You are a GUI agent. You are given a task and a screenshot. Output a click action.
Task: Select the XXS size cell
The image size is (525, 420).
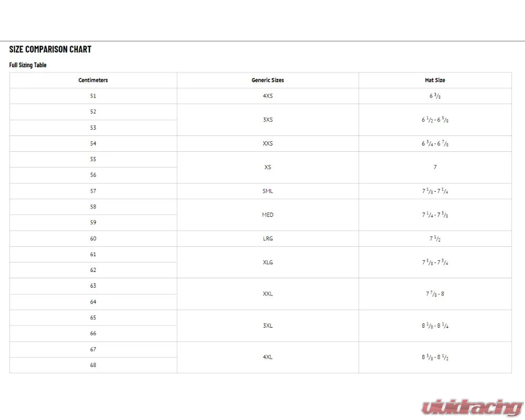tap(268, 143)
